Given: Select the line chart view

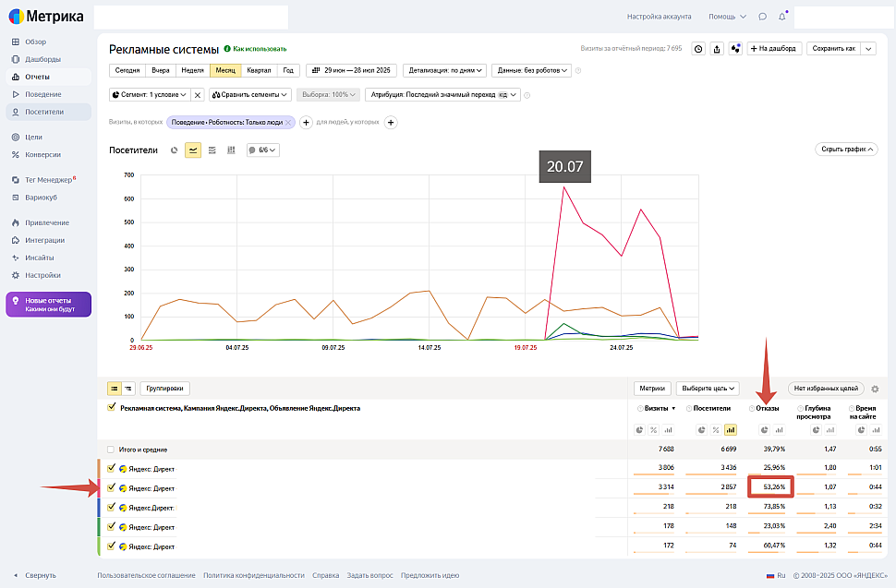Looking at the screenshot, I should [x=193, y=150].
